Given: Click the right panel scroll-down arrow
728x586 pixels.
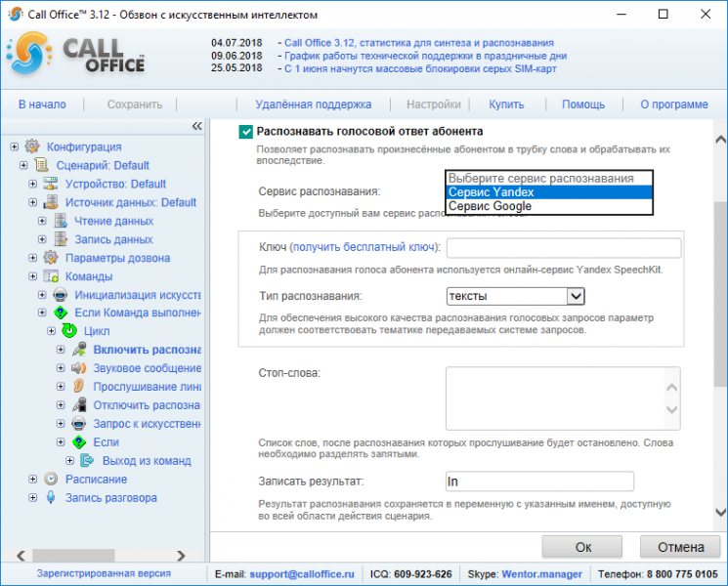Looking at the screenshot, I should tap(720, 512).
